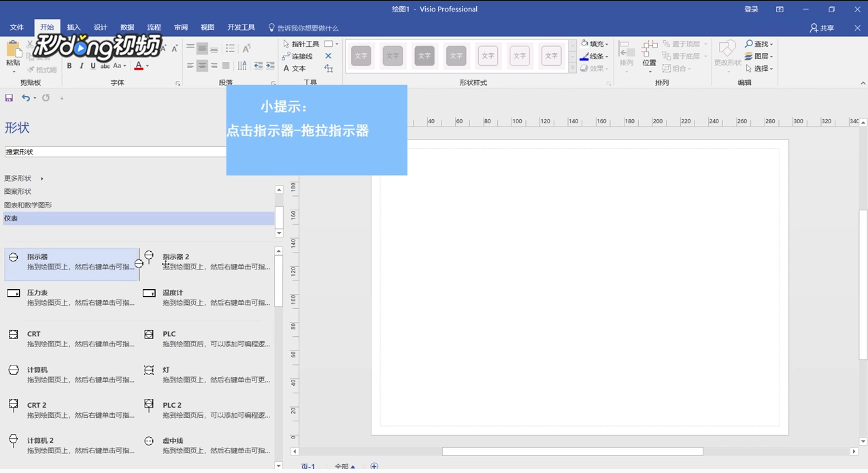Viewport: 868px width, 473px height.
Task: Select the 虚中线 shape
Action: click(x=207, y=445)
